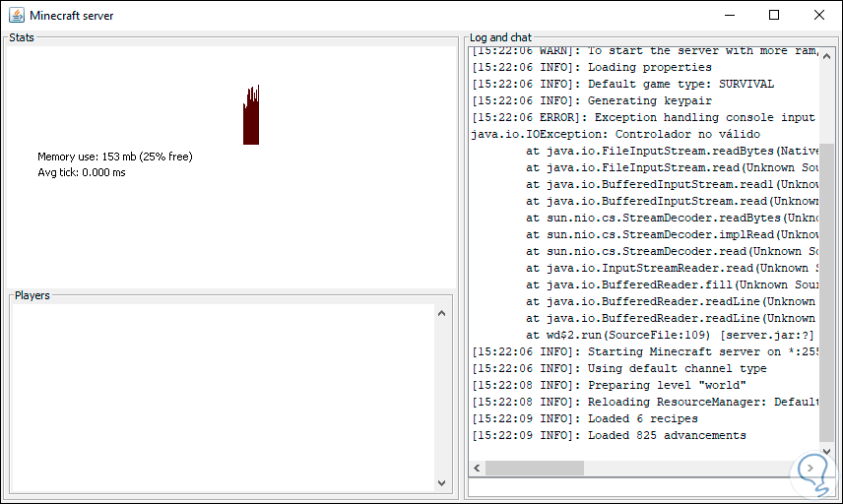
Task: Maximize the Minecraft server window
Action: tap(774, 15)
